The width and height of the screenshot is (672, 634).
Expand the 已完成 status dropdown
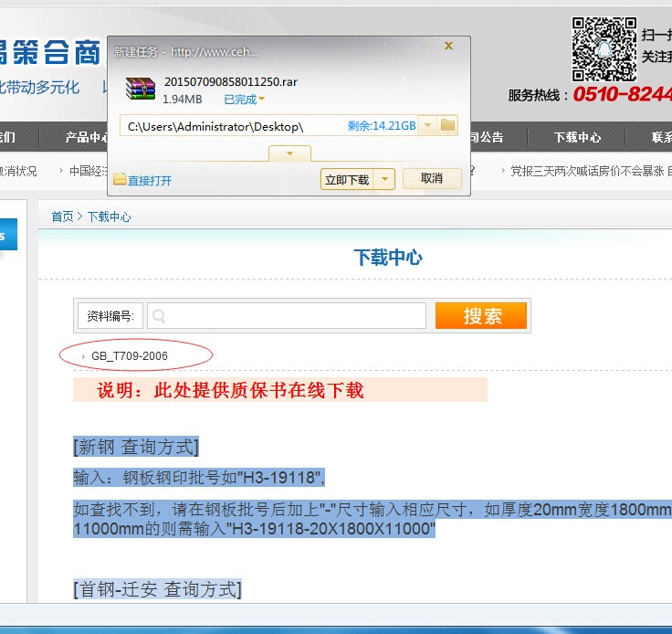tap(261, 100)
